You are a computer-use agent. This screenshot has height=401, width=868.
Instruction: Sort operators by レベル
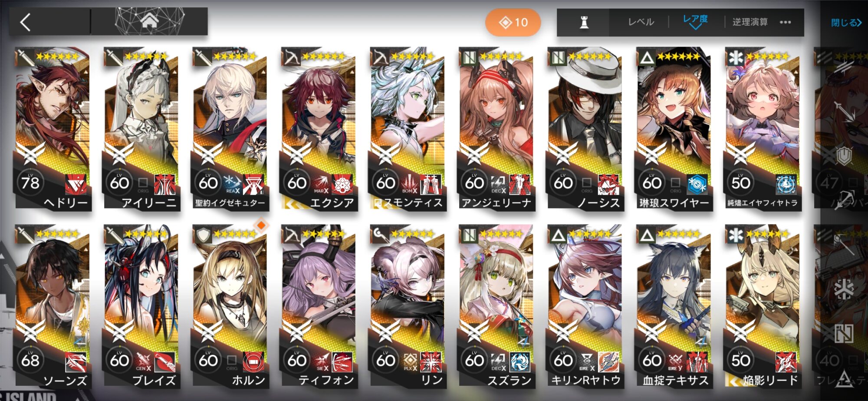point(641,22)
